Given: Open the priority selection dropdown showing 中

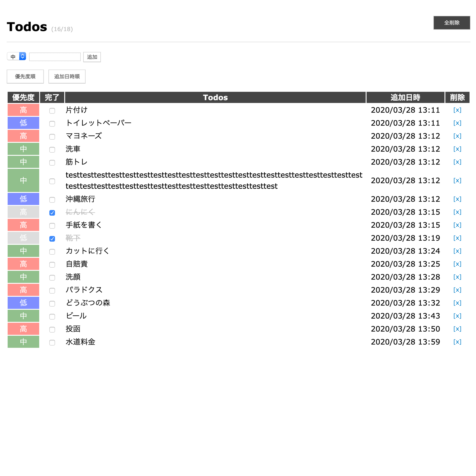Looking at the screenshot, I should 16,57.
